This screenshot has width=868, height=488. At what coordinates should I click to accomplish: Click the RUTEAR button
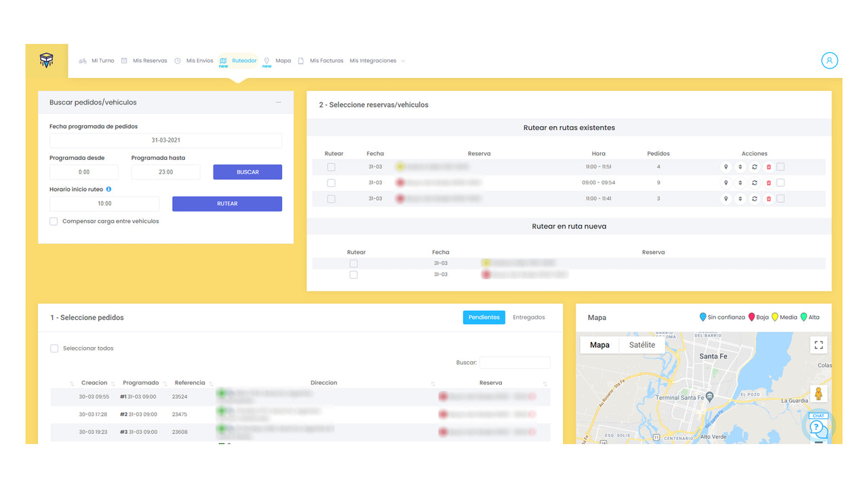[227, 203]
